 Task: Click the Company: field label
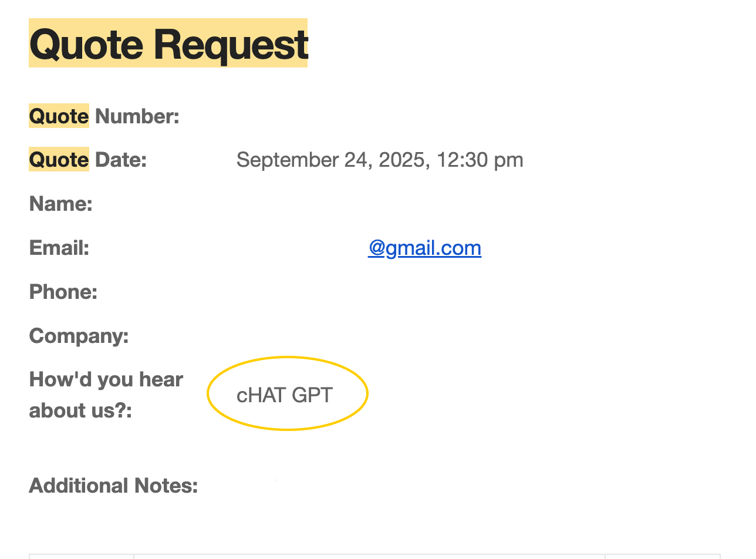[x=79, y=336]
